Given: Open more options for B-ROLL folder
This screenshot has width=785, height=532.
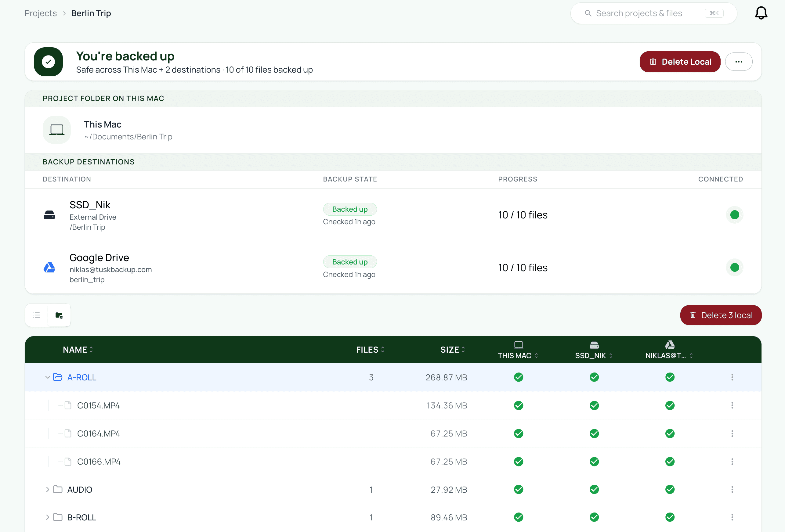Looking at the screenshot, I should (x=732, y=517).
